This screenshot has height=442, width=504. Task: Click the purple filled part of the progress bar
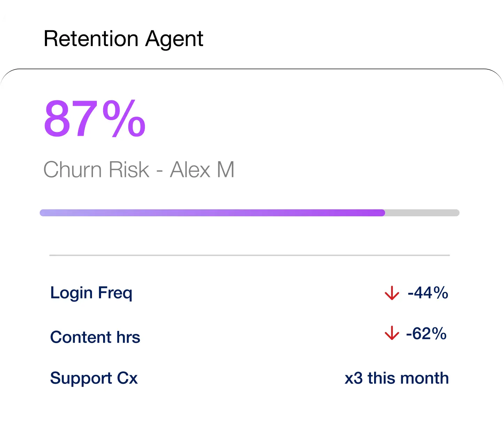[x=209, y=213]
